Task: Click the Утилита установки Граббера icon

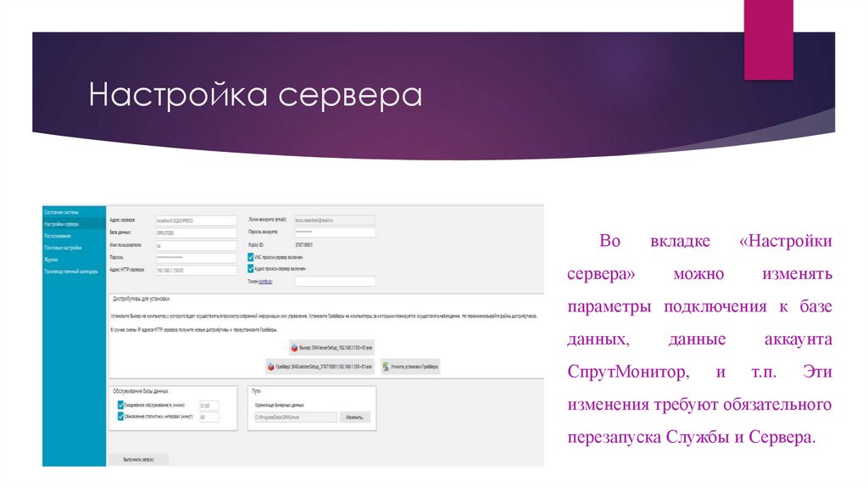Action: 386,367
